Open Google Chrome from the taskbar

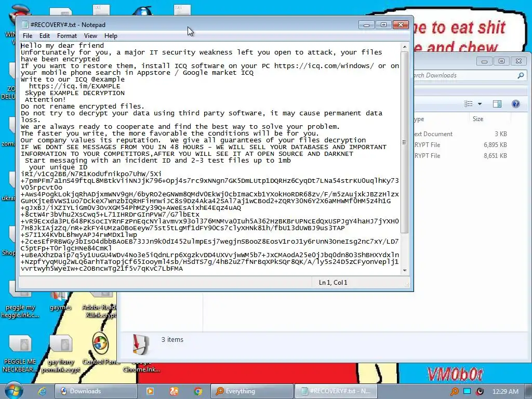tap(198, 391)
